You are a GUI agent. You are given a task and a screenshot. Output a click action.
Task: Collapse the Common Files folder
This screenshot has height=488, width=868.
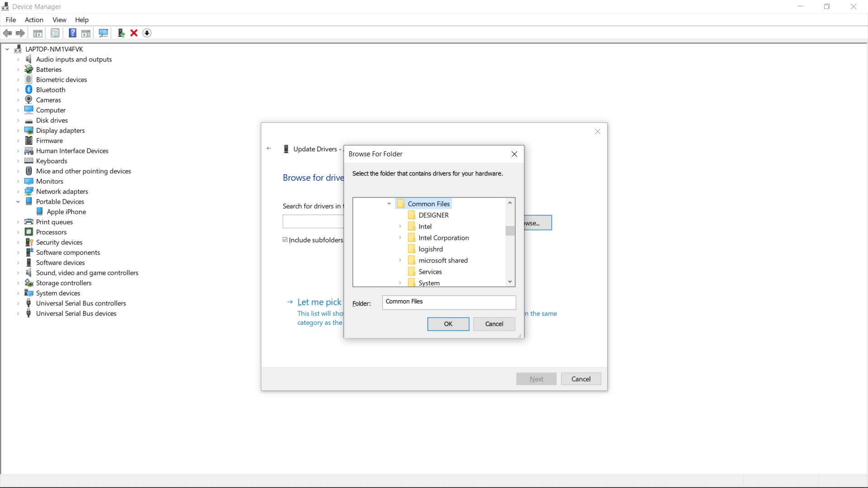(389, 203)
